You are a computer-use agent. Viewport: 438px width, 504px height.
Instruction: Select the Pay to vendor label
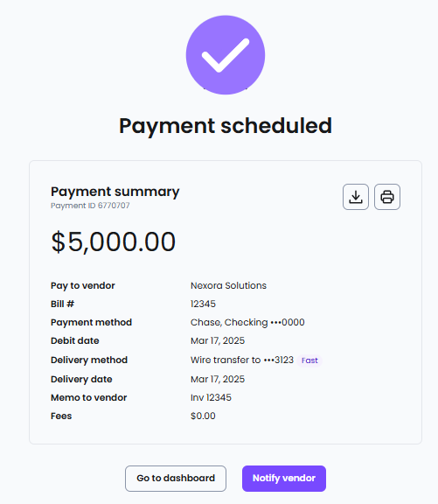coord(82,285)
